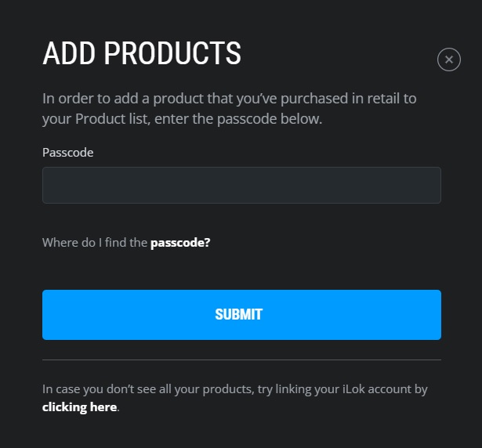Screen dimensions: 482x448
Task: Click the 'Where do I find the' text
Action: [x=95, y=243]
